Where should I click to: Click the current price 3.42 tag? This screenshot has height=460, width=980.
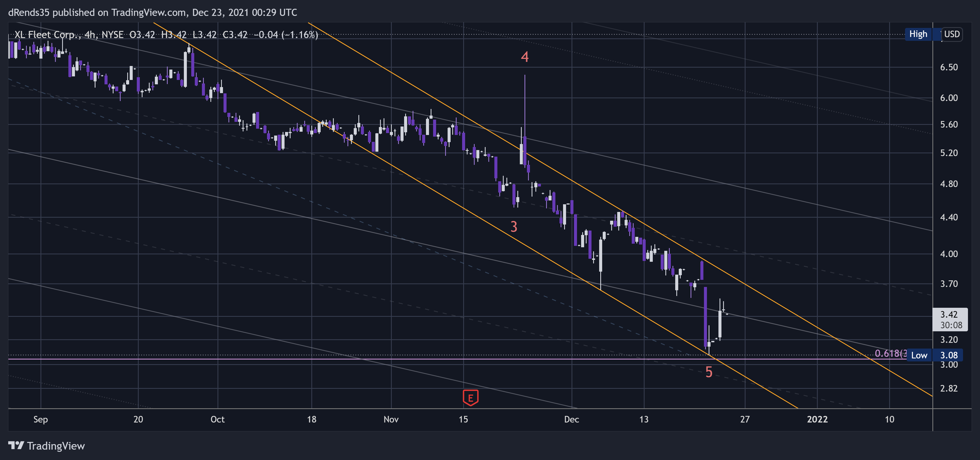pyautogui.click(x=950, y=319)
